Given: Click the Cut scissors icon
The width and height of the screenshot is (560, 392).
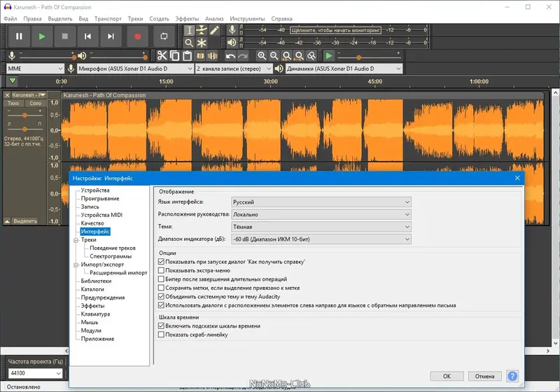Looking at the screenshot, I should tap(162, 56).
